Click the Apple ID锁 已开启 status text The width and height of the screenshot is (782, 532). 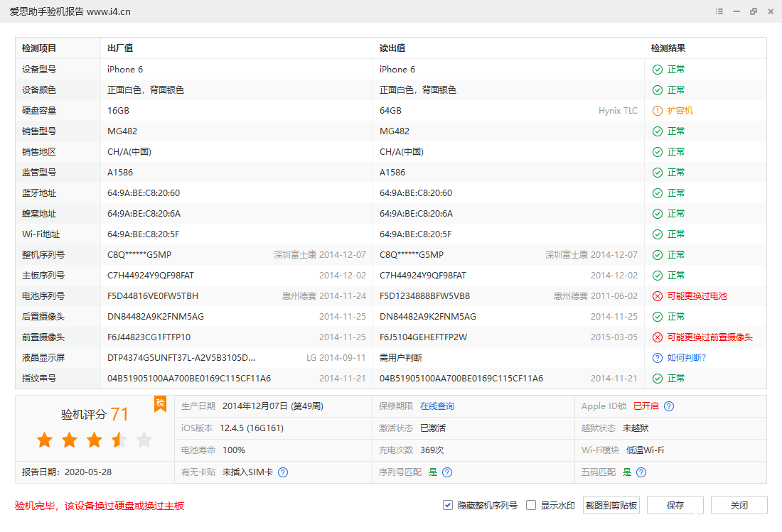coord(646,406)
